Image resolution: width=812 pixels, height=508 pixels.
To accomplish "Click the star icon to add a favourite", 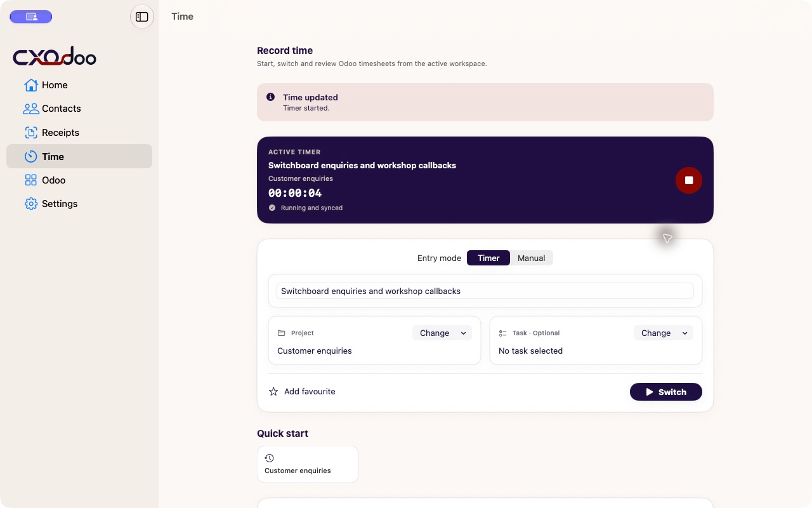I will 273,392.
